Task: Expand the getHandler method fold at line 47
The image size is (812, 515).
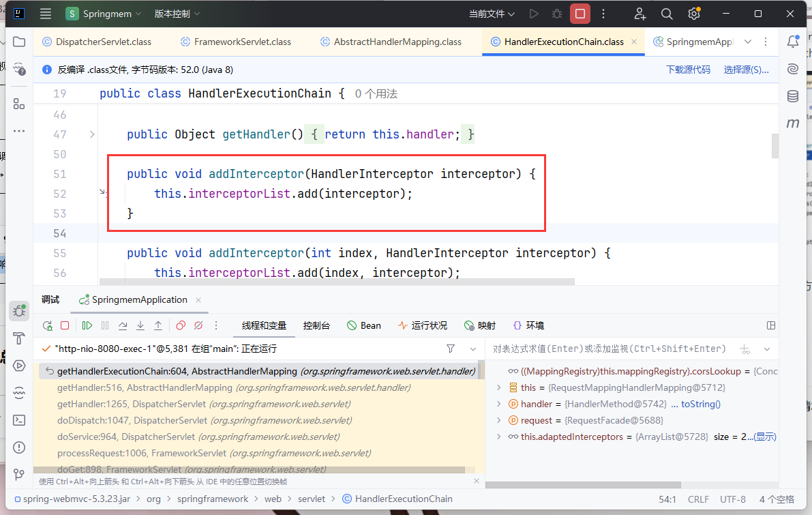Action: pyautogui.click(x=92, y=134)
